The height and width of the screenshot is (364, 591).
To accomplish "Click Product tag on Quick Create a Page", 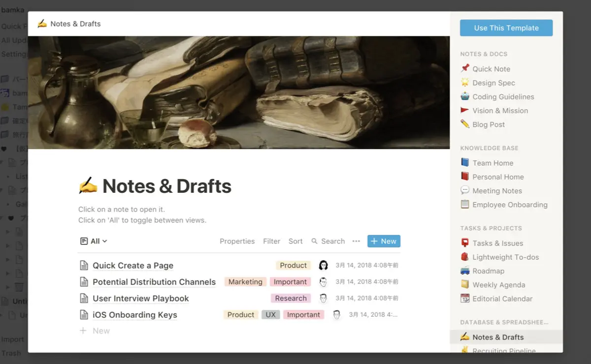I will (294, 265).
